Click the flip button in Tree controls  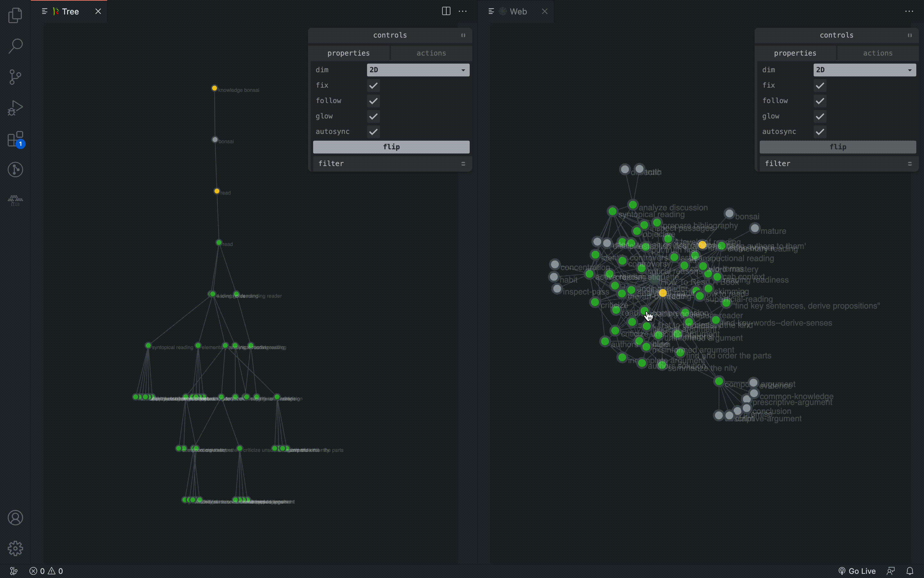coord(391,147)
